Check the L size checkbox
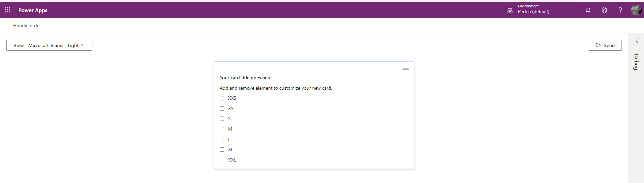This screenshot has width=644, height=183. click(x=222, y=139)
